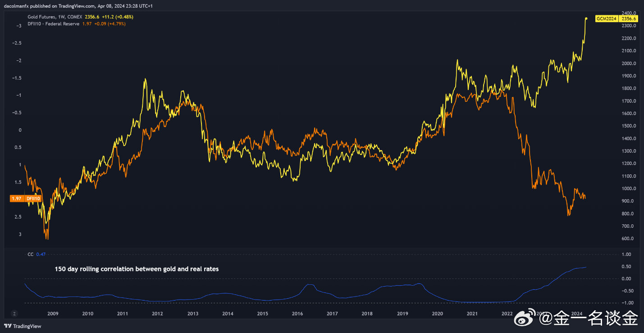
Task: Click the 2014 year label on time axis
Action: pyautogui.click(x=227, y=313)
